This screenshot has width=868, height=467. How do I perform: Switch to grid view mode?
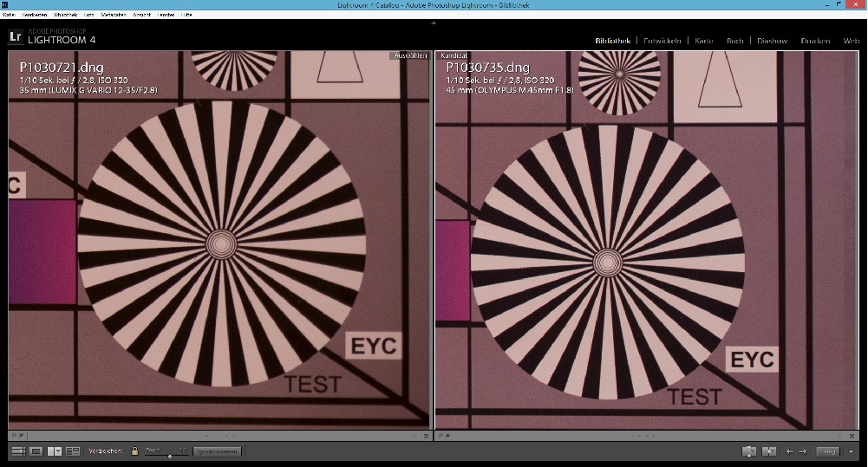[18, 451]
